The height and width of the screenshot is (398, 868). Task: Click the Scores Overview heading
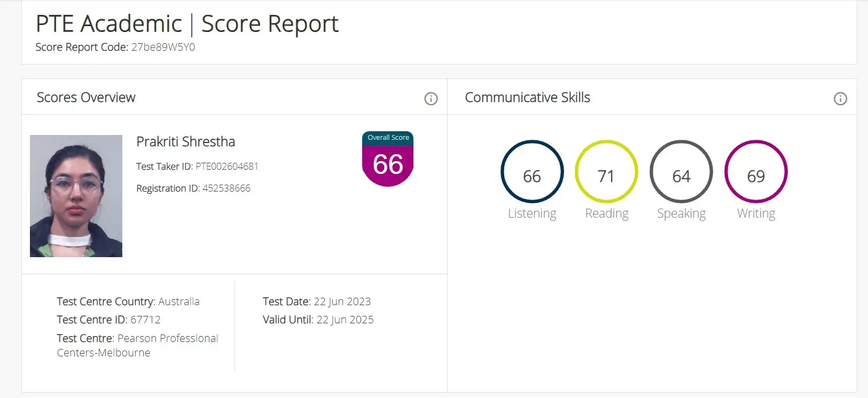click(x=86, y=98)
